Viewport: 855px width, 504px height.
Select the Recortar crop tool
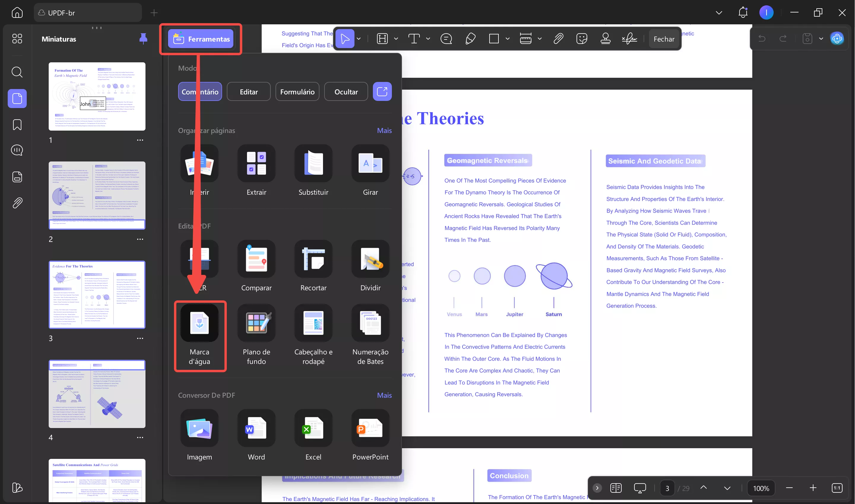pos(313,259)
